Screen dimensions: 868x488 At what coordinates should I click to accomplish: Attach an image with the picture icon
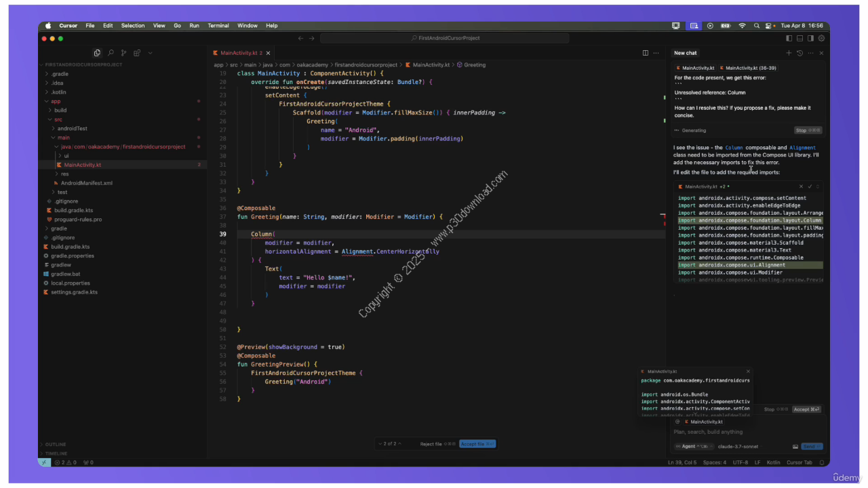(795, 447)
